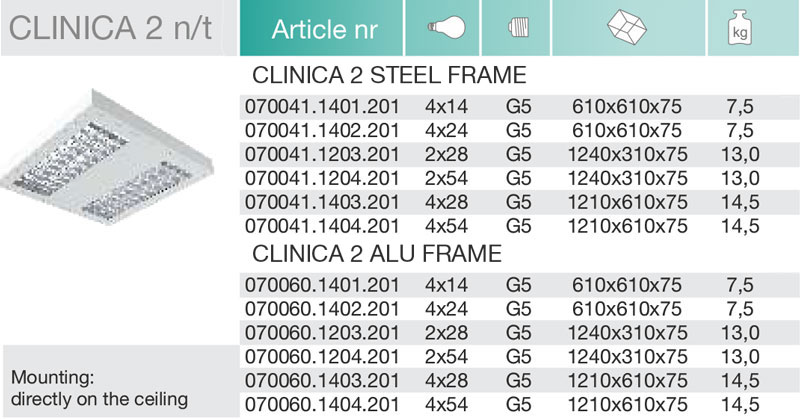The image size is (800, 419).
Task: Click the CLINICA 2 n/t title
Action: tap(110, 28)
